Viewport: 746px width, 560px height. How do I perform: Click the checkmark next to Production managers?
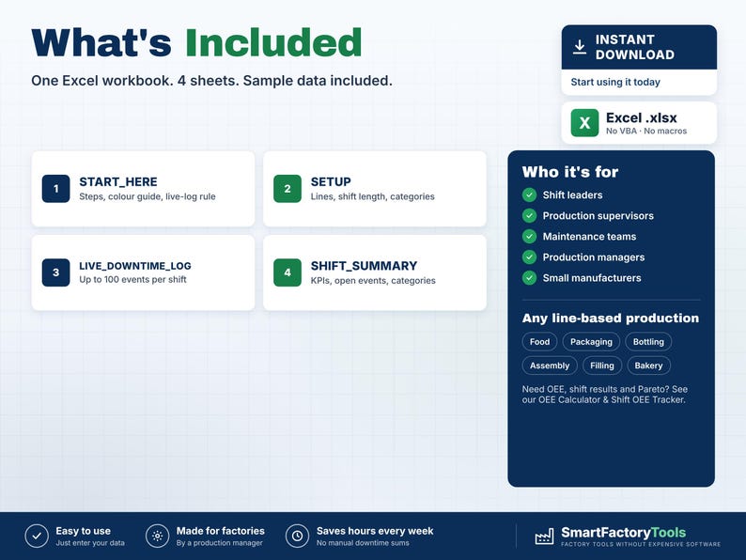[x=529, y=257]
